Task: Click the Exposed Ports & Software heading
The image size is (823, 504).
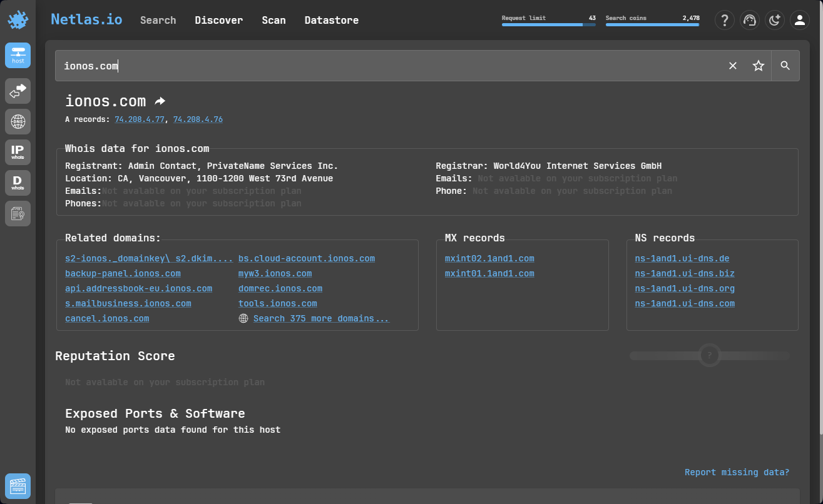Action: (155, 413)
